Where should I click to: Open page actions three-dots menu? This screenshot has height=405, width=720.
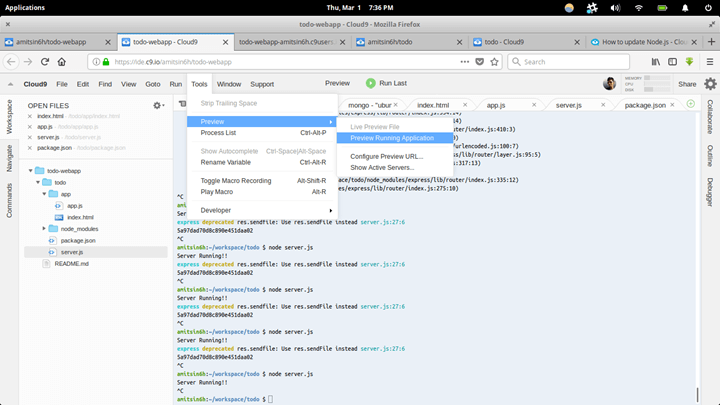[465, 62]
